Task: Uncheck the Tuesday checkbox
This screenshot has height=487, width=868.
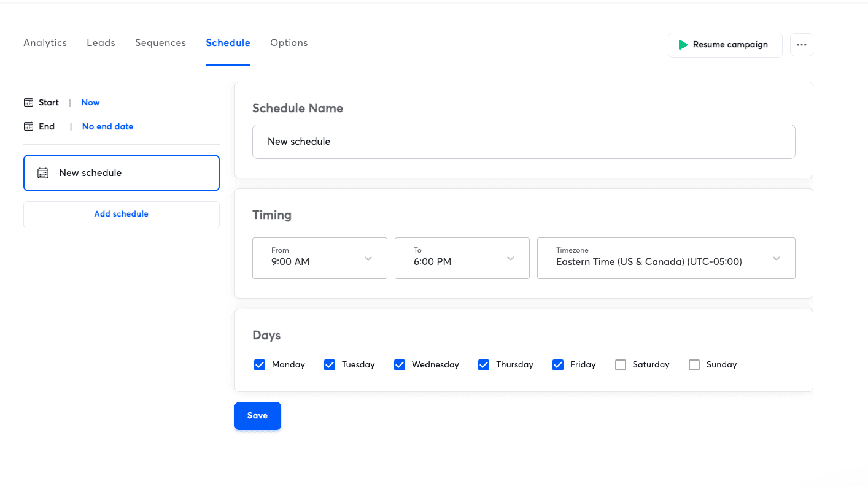Action: coord(330,365)
